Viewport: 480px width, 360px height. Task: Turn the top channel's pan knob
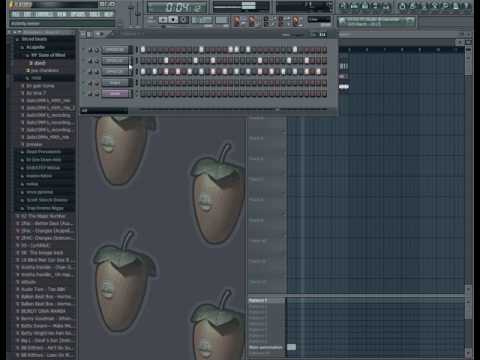tap(90, 50)
